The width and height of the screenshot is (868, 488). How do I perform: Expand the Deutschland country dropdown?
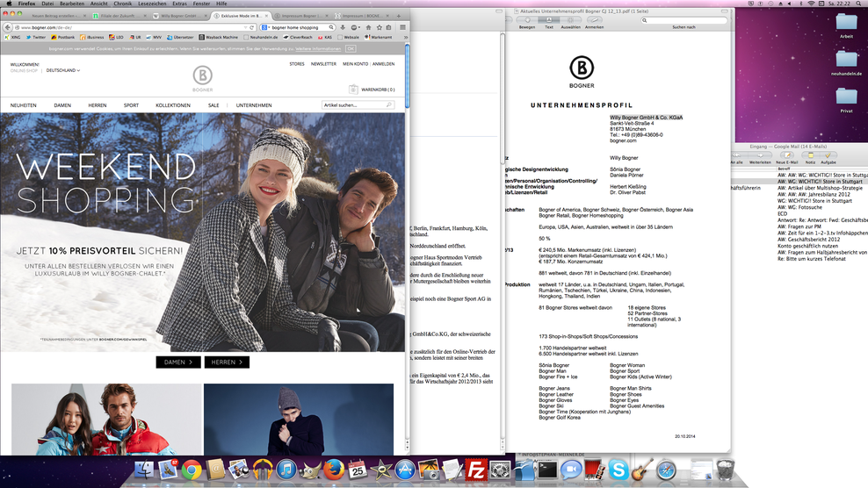pyautogui.click(x=63, y=71)
